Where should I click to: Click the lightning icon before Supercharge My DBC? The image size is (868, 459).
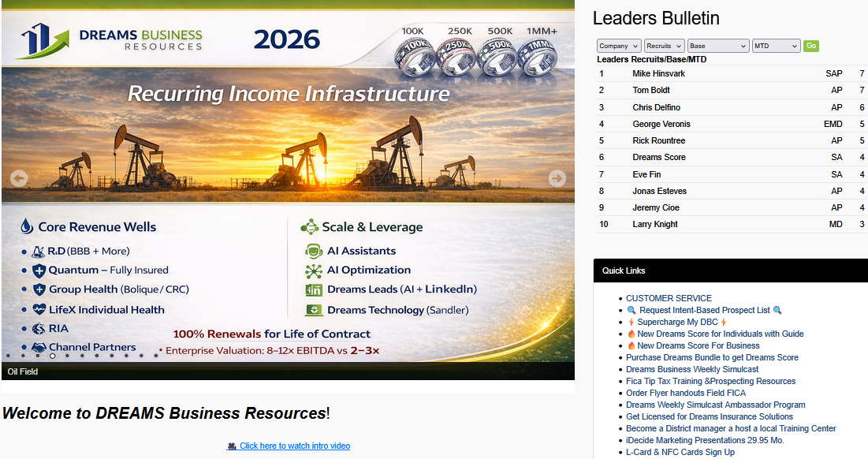click(x=631, y=323)
